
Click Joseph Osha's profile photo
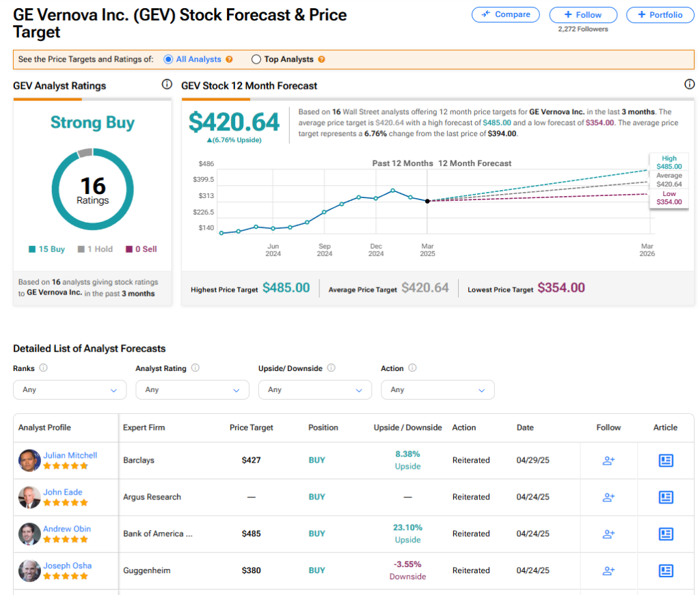click(29, 570)
